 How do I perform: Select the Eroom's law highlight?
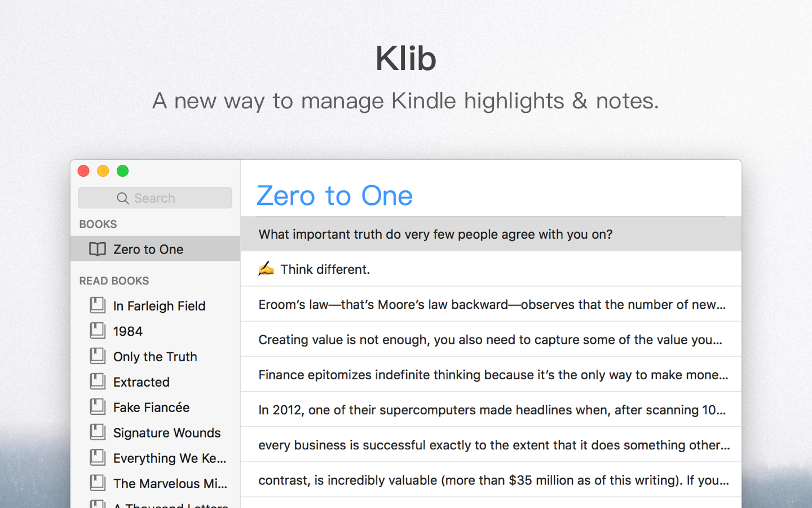coord(492,304)
